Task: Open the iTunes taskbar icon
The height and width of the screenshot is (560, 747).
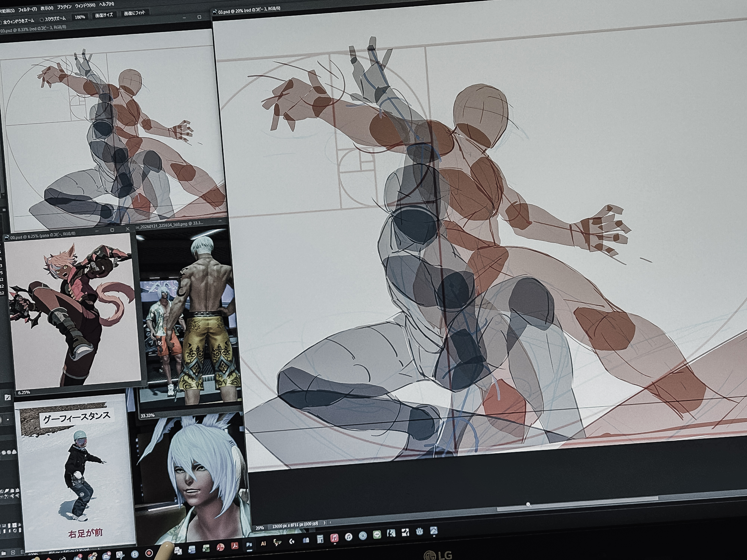Action: click(348, 537)
